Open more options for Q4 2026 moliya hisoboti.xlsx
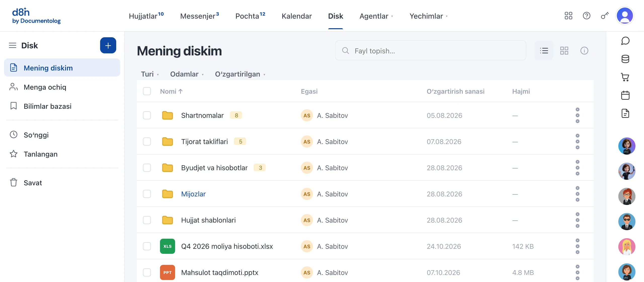644x282 pixels. (577, 246)
